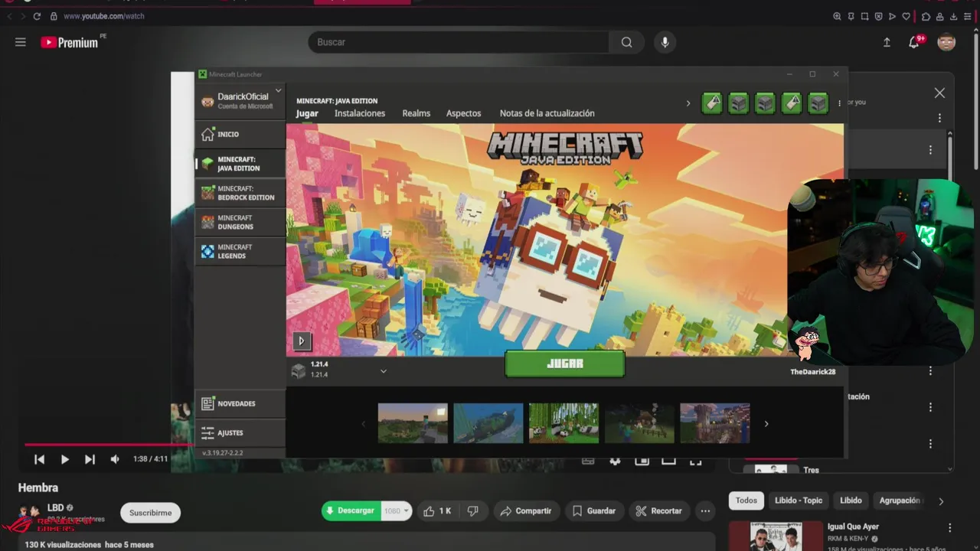Viewport: 980px width, 551px height.
Task: Play the launcher banner animation button
Action: 301,341
